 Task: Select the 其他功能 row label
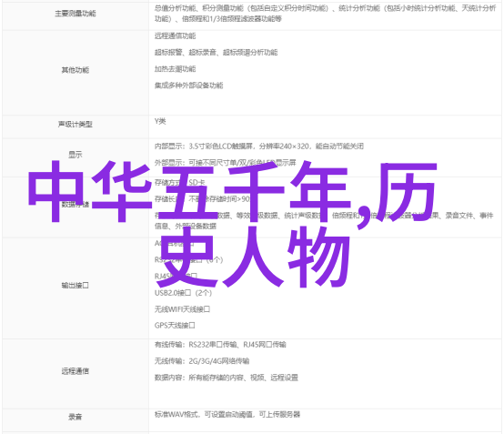76,70
